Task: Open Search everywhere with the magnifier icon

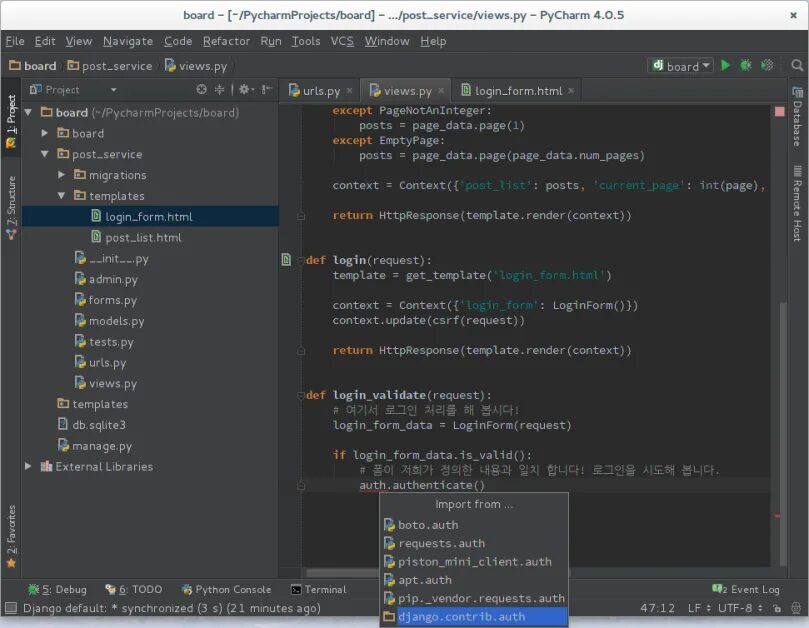Action: [795, 65]
